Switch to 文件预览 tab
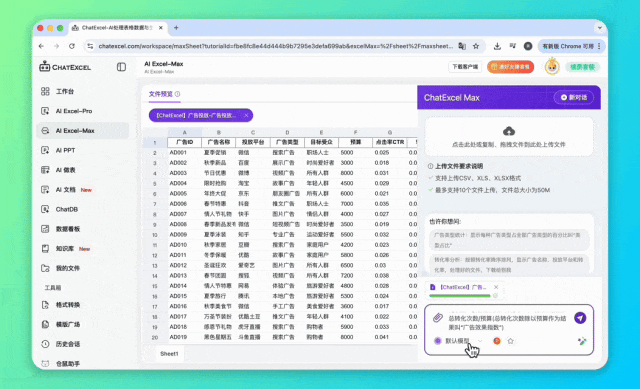 click(160, 94)
